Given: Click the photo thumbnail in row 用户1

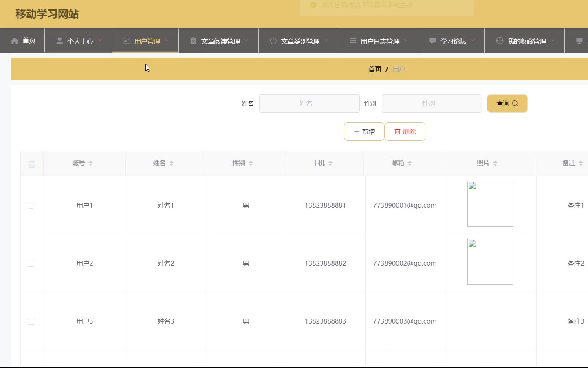Looking at the screenshot, I should 490,204.
